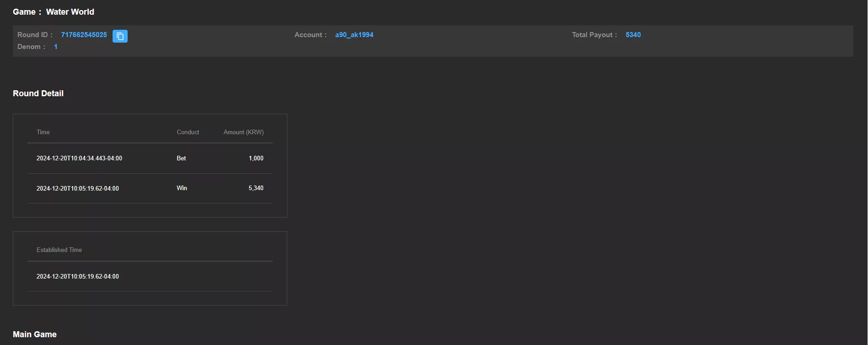Viewport: 868px width, 345px height.
Task: Select timestamp 2024-12-20T10:04:34.443-04:00 in Bet row
Action: click(x=79, y=158)
